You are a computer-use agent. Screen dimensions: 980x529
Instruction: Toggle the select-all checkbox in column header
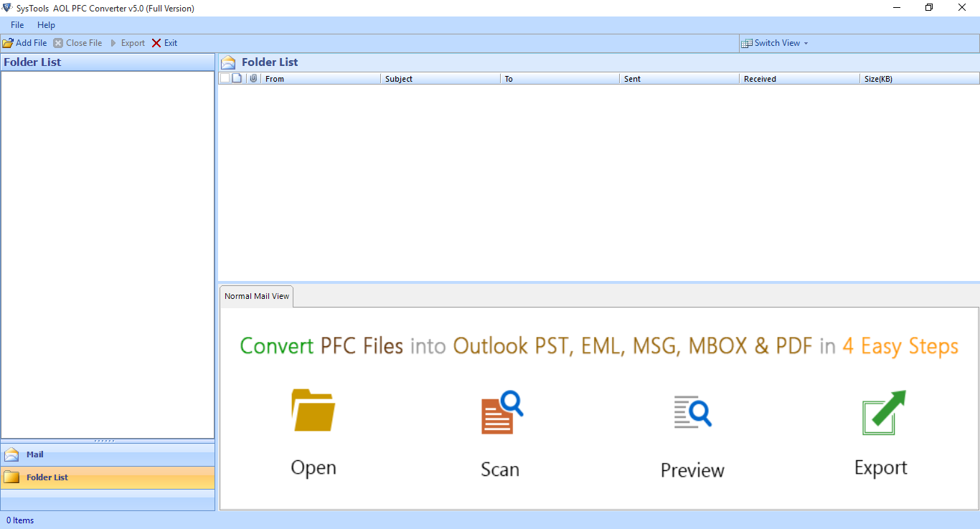click(x=225, y=78)
